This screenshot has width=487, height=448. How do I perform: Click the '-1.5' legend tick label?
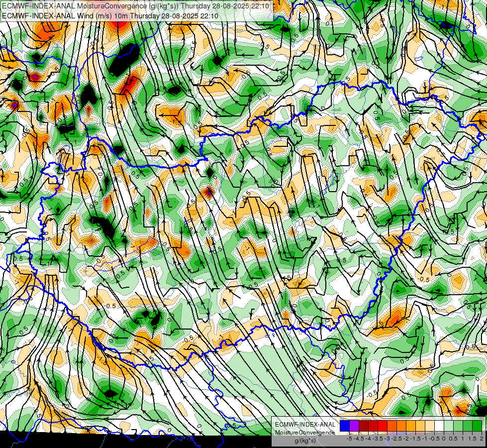coord(415,439)
